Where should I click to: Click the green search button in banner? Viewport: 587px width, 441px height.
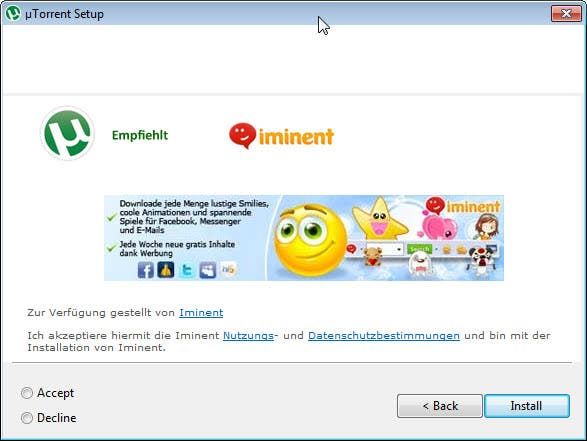tap(419, 249)
